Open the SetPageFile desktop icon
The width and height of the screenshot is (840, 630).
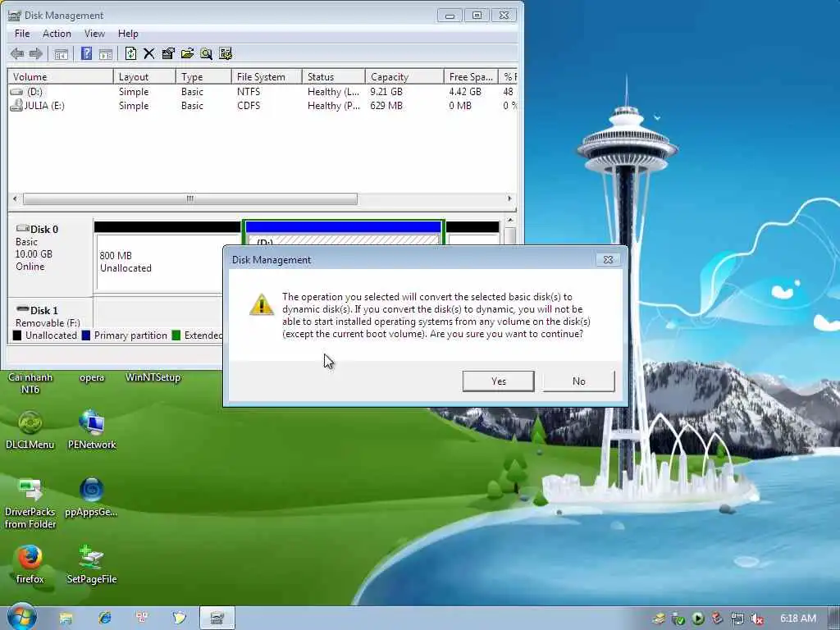(x=92, y=564)
